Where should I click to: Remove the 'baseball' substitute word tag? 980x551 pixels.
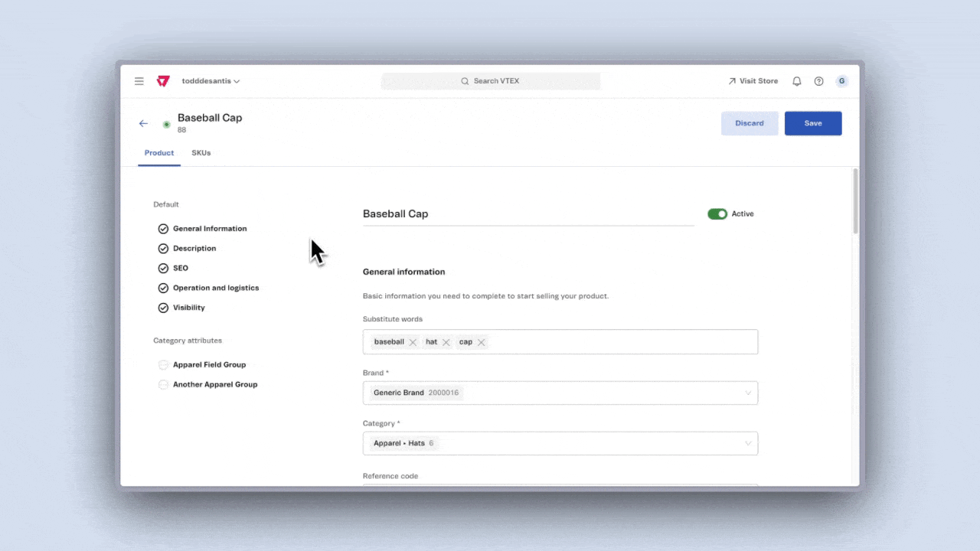413,342
